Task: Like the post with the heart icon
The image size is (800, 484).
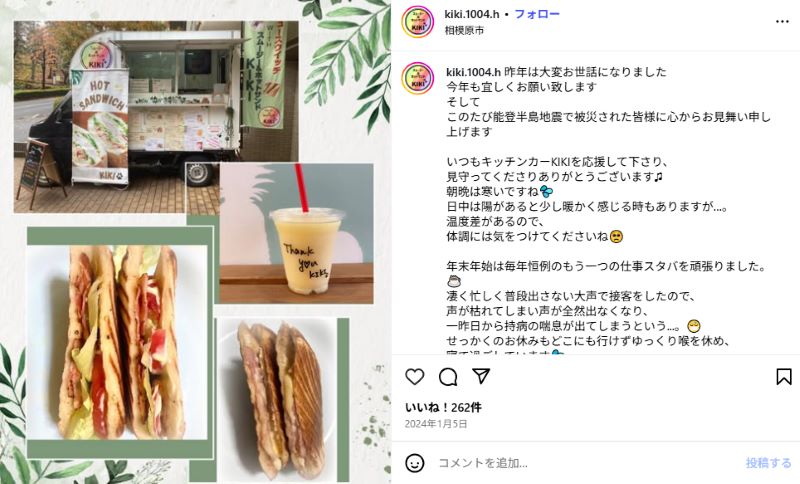Action: click(x=415, y=377)
